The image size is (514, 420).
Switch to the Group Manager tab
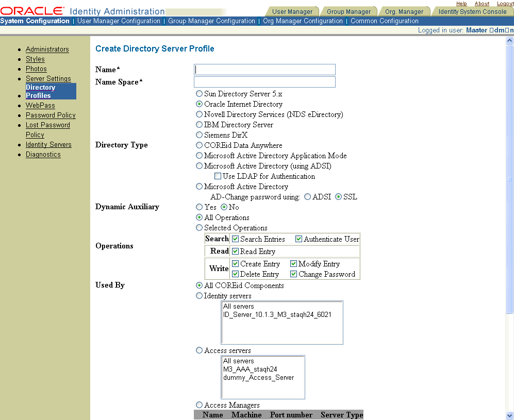click(x=348, y=11)
